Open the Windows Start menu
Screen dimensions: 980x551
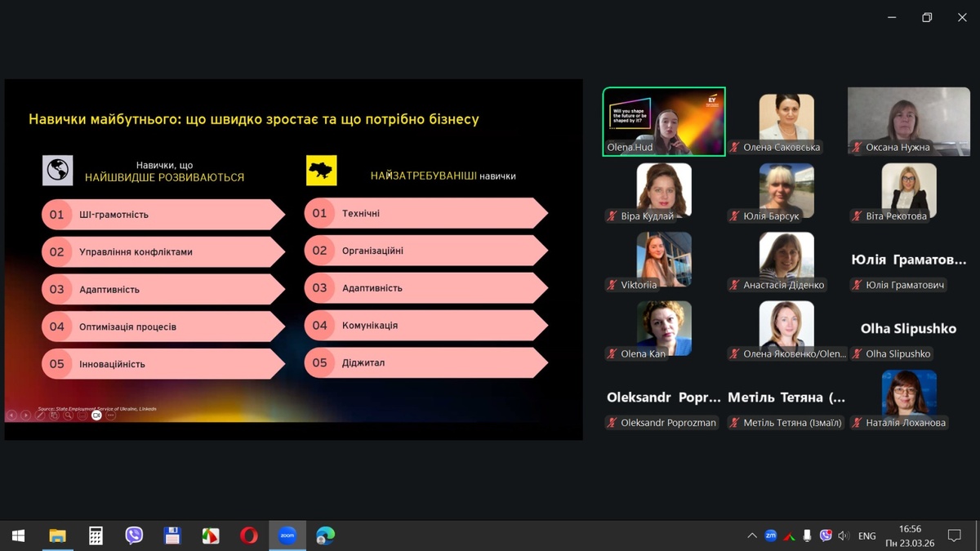pyautogui.click(x=18, y=535)
